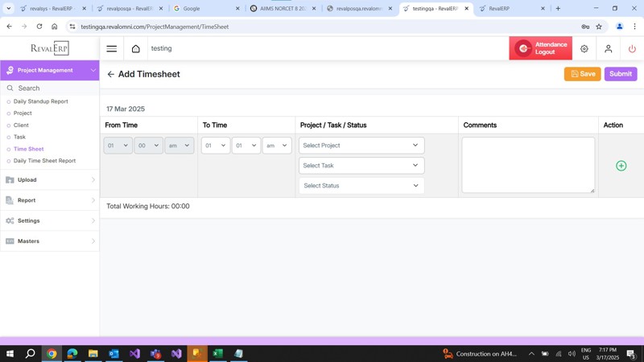Open Daily Standup Report menu item
This screenshot has height=362, width=644.
click(x=41, y=101)
